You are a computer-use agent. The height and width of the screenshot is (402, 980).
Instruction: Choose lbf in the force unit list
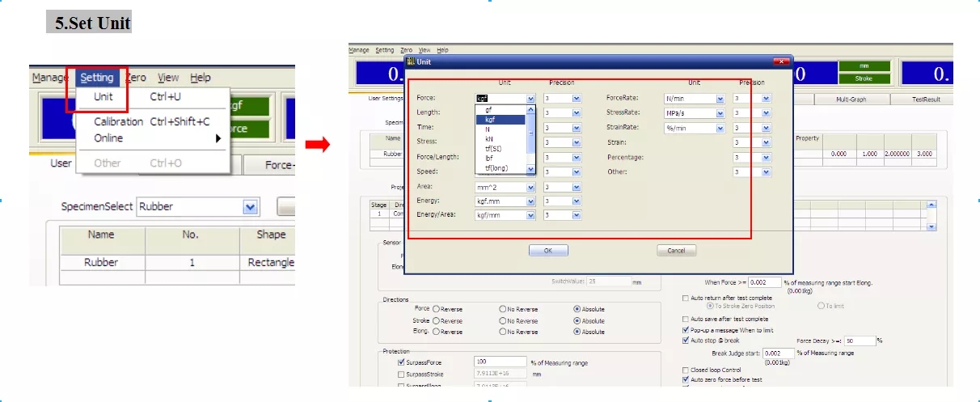coord(489,158)
